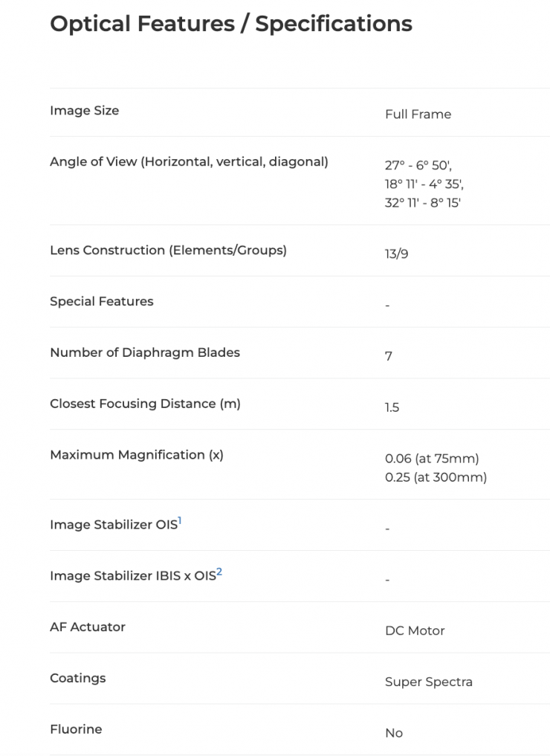Viewport: 550px width, 756px height.
Task: Select the 0.25 (at 300mm) magnification value
Action: click(x=436, y=477)
